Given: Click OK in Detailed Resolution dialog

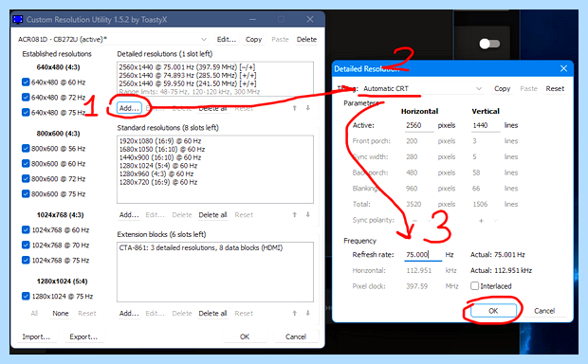Looking at the screenshot, I should tap(493, 310).
